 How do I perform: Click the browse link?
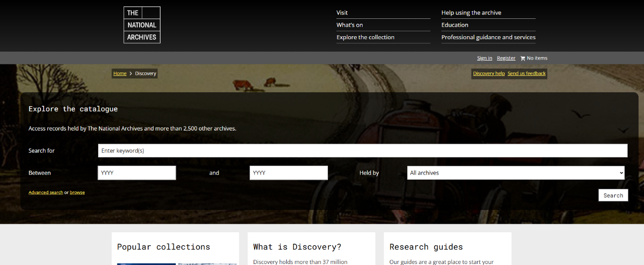pyautogui.click(x=77, y=193)
